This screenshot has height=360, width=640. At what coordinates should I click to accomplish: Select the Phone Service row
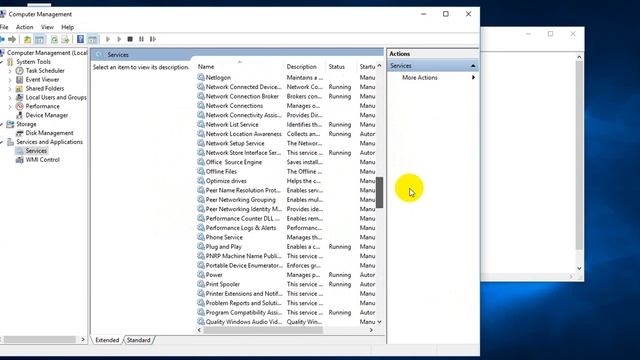(224, 238)
